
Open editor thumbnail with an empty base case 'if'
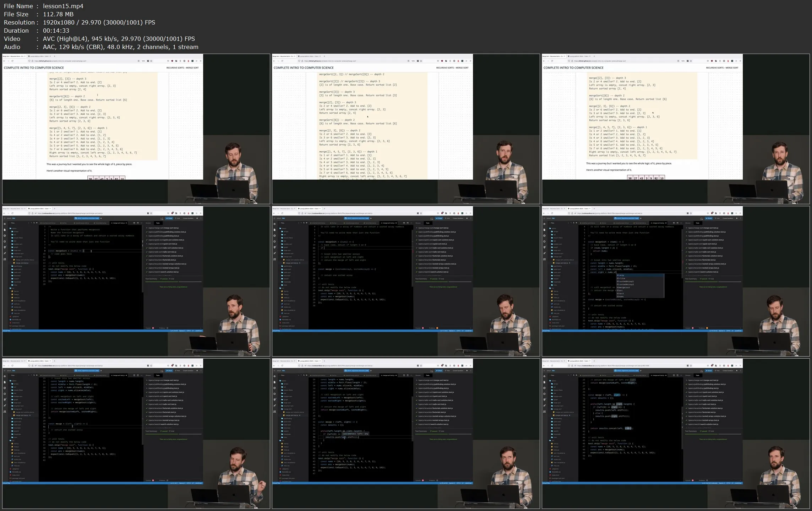[406, 281]
